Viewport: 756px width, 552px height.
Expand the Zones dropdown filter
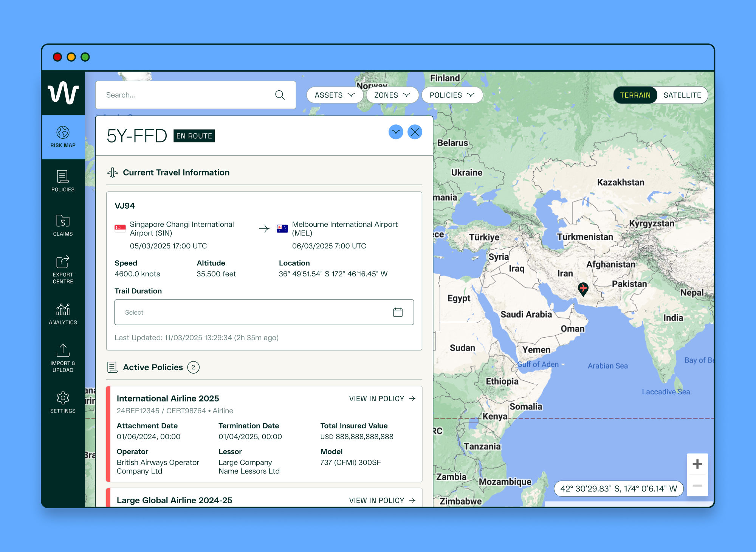[x=392, y=95]
